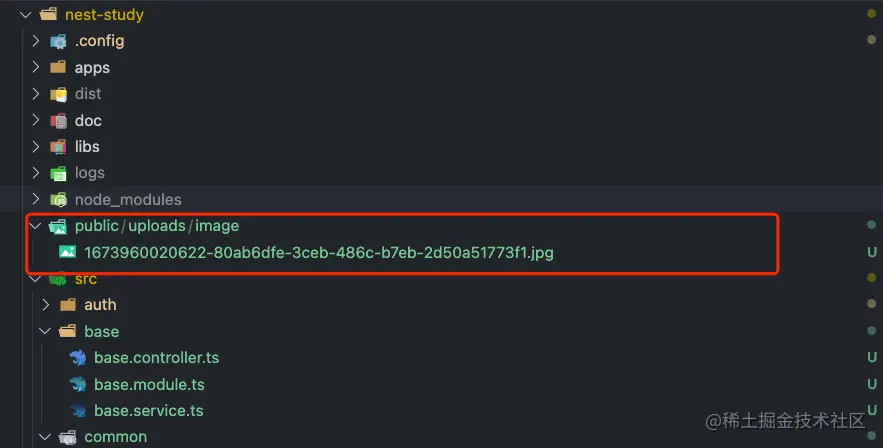
Task: Open the uploaded 1673960020622 jpg file
Action: click(x=319, y=253)
